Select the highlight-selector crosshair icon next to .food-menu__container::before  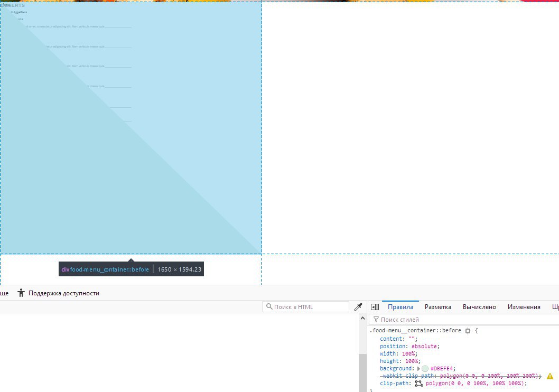point(468,331)
